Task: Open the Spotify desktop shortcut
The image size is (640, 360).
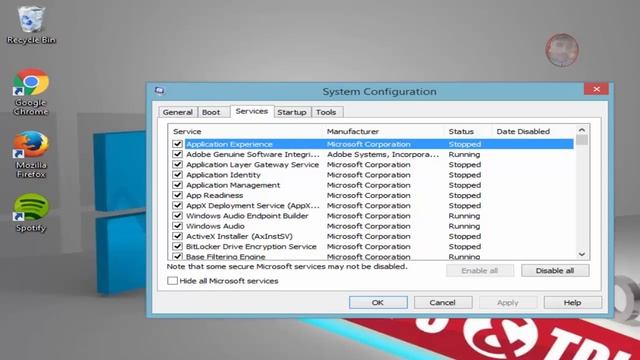Action: [31, 213]
